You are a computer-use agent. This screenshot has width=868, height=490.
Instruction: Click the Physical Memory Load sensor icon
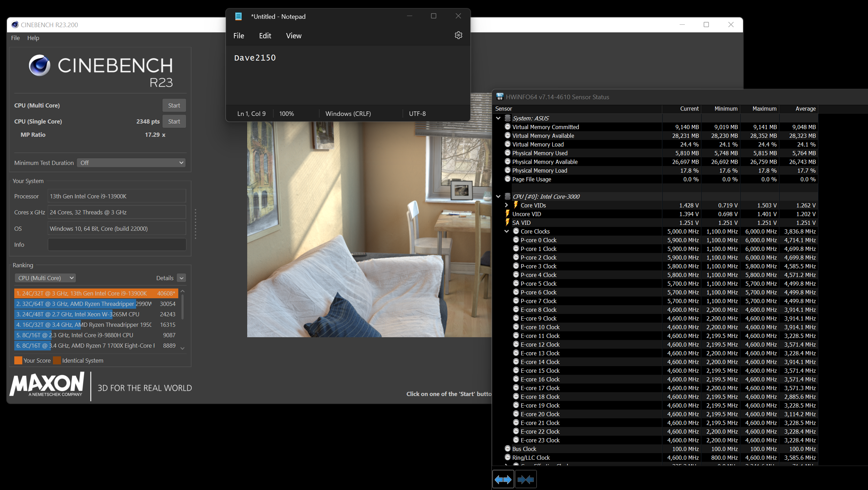(508, 170)
